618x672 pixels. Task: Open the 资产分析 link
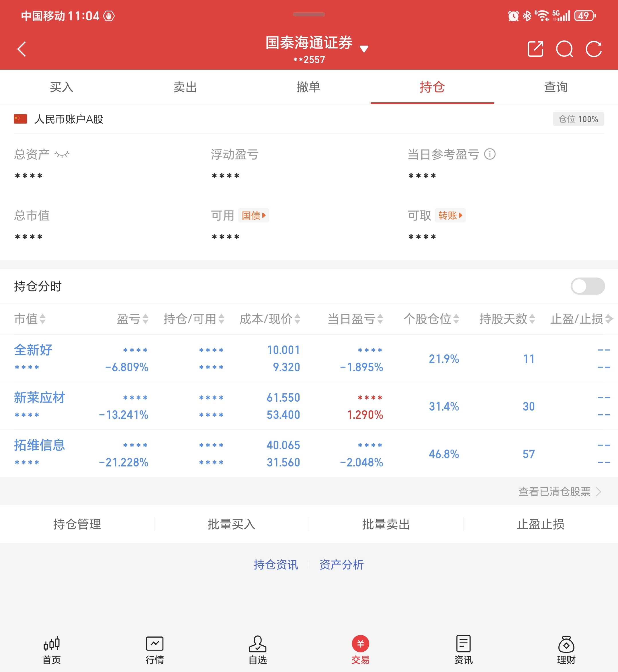[x=341, y=564]
